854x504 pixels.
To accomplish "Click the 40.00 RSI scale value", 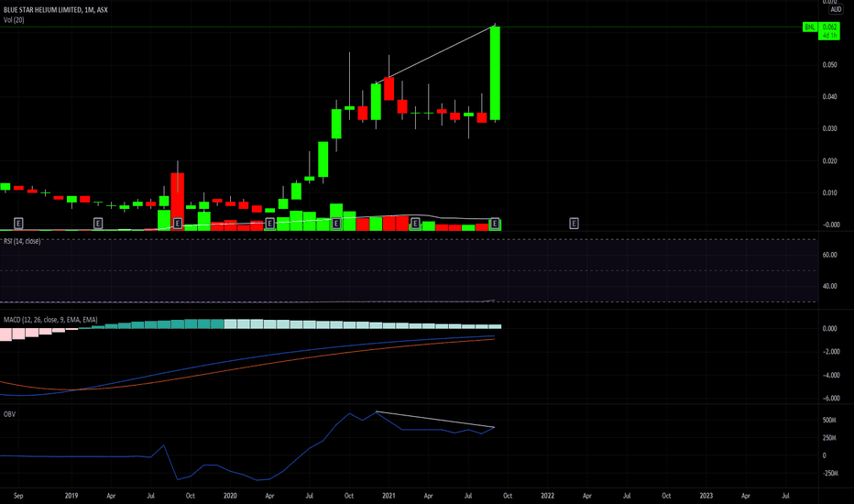I will coord(829,286).
